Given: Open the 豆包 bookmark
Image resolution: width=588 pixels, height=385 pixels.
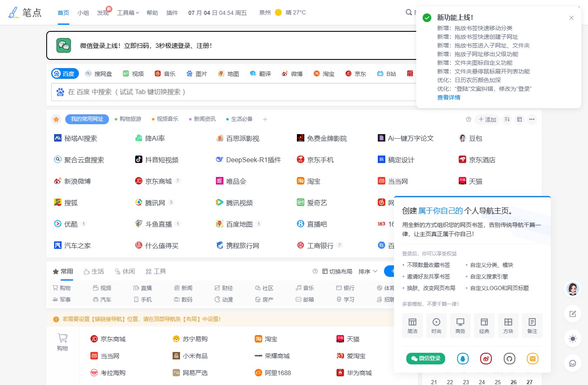Looking at the screenshot, I should pyautogui.click(x=471, y=138).
